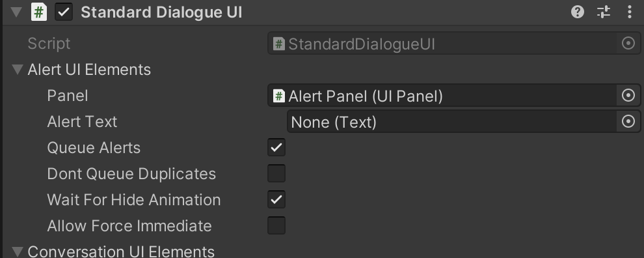Screen dimensions: 644x258
Task: Collapse the Alert UI Elements section
Action: (18, 69)
